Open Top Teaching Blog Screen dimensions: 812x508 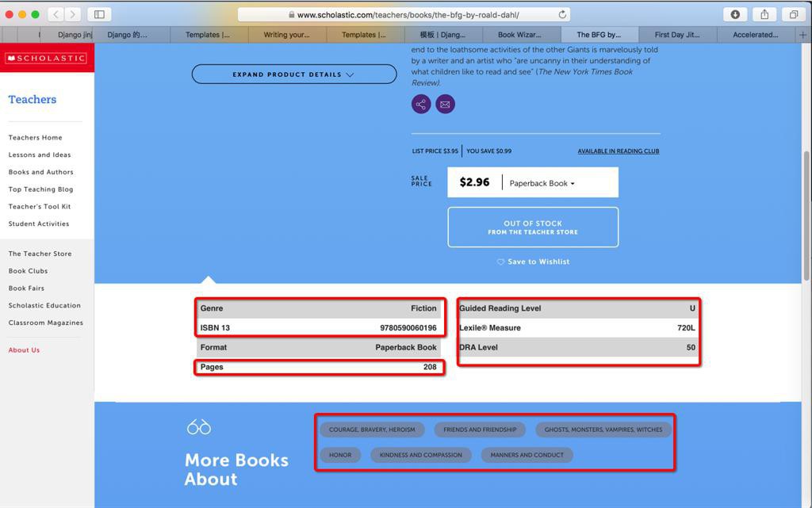coord(41,189)
